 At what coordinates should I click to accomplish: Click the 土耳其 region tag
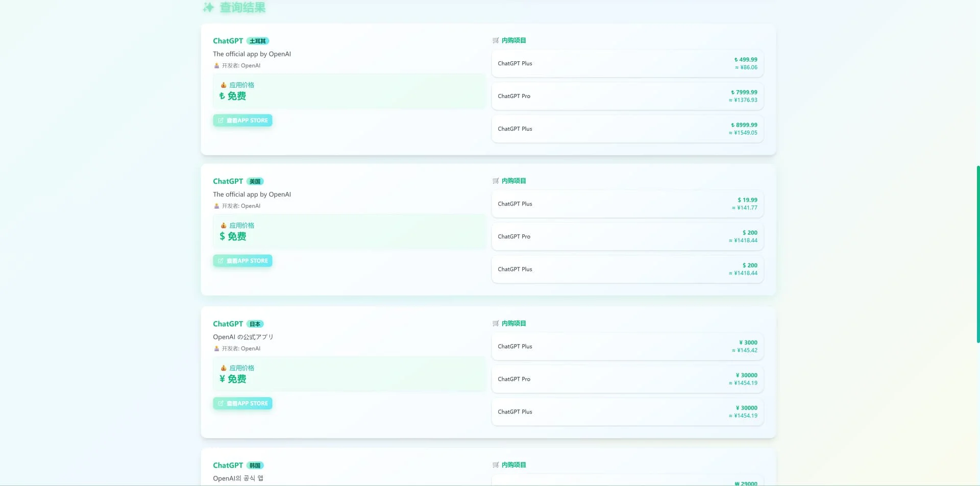(x=258, y=41)
